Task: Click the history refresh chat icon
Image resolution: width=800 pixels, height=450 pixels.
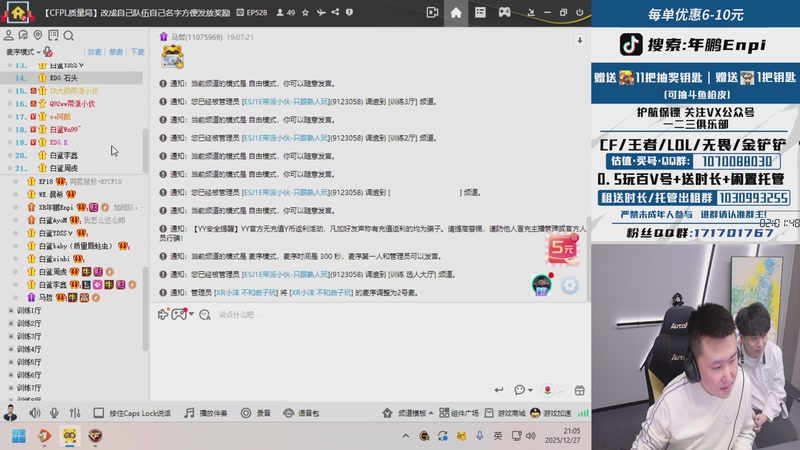Action: click(x=23, y=35)
